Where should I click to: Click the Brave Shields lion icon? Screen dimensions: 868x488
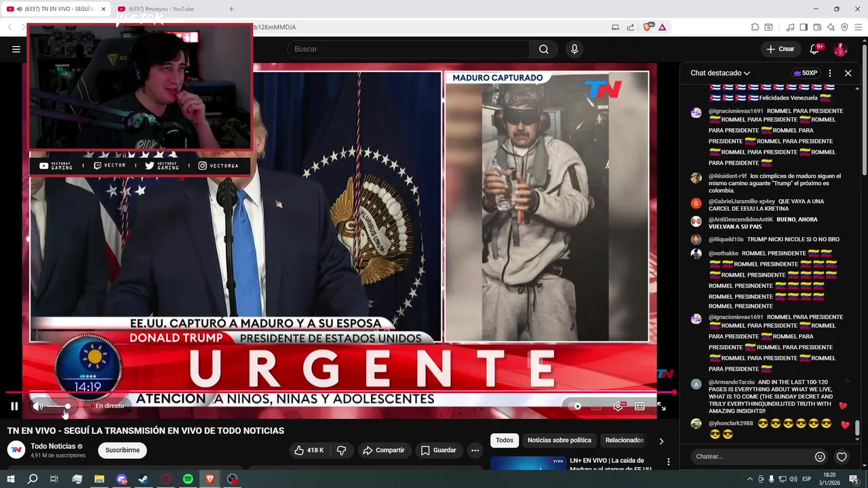648,27
